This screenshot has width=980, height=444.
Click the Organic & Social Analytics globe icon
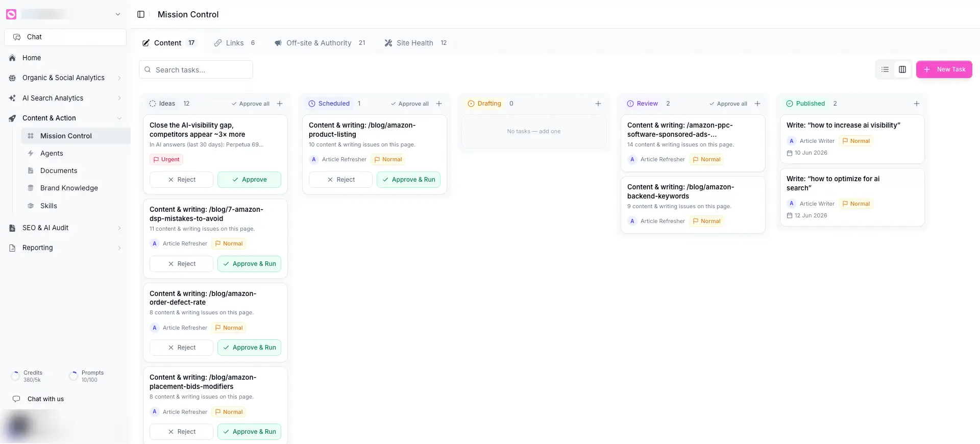pos(12,78)
